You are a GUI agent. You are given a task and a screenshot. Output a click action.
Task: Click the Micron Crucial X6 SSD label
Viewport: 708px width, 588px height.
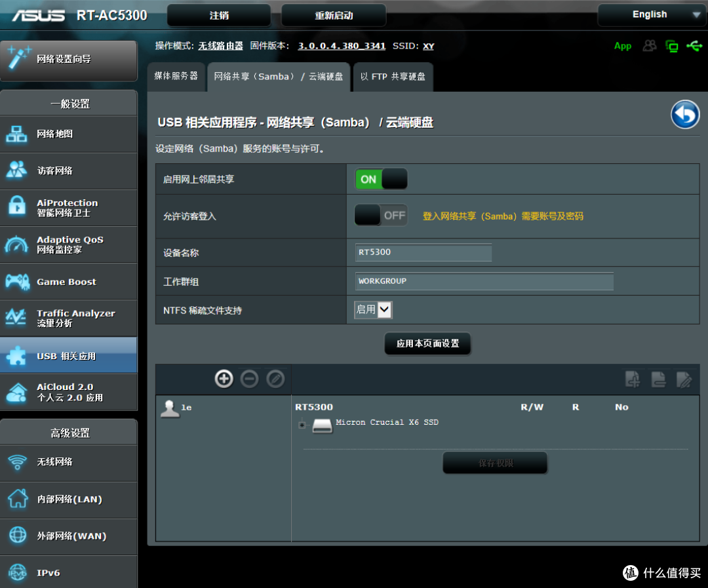[x=387, y=422]
